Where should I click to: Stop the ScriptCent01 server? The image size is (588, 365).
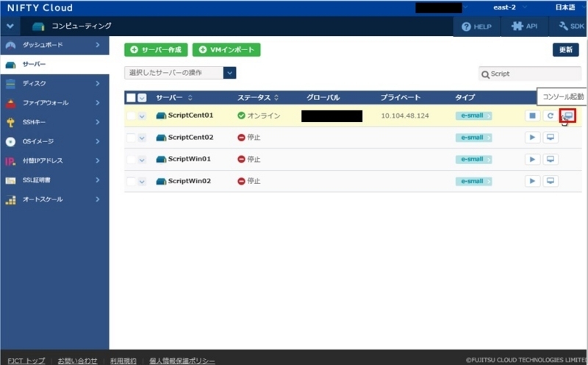pyautogui.click(x=532, y=116)
